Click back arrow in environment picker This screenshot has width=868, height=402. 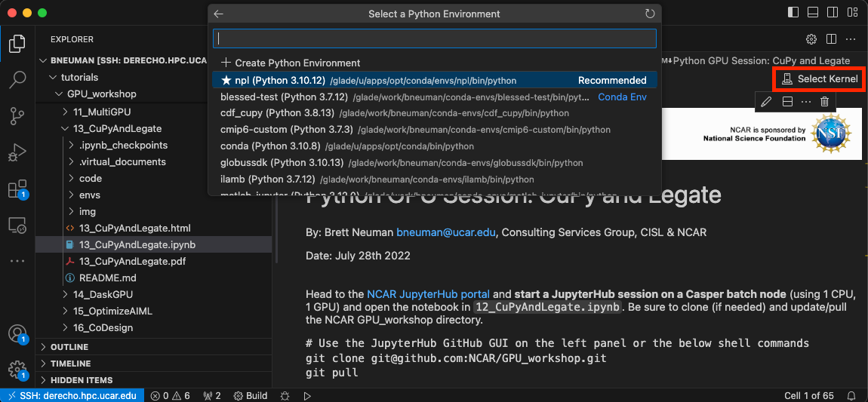pyautogui.click(x=218, y=14)
